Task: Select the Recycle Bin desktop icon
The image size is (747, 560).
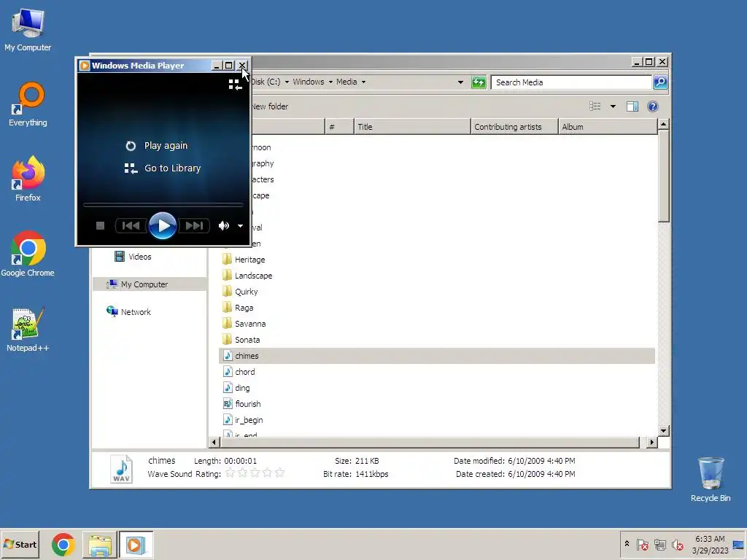Action: pos(711,479)
